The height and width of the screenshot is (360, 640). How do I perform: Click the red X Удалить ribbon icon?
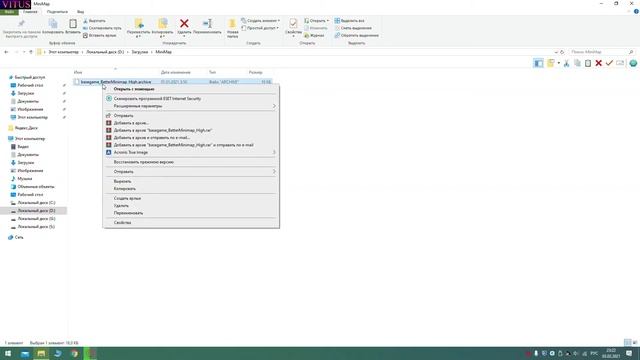(184, 24)
